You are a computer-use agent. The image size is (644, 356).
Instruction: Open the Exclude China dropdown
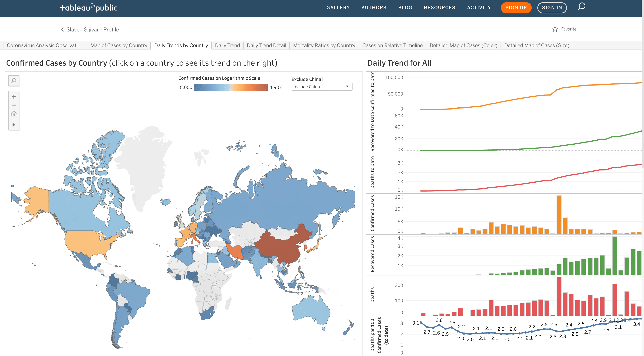coord(322,87)
